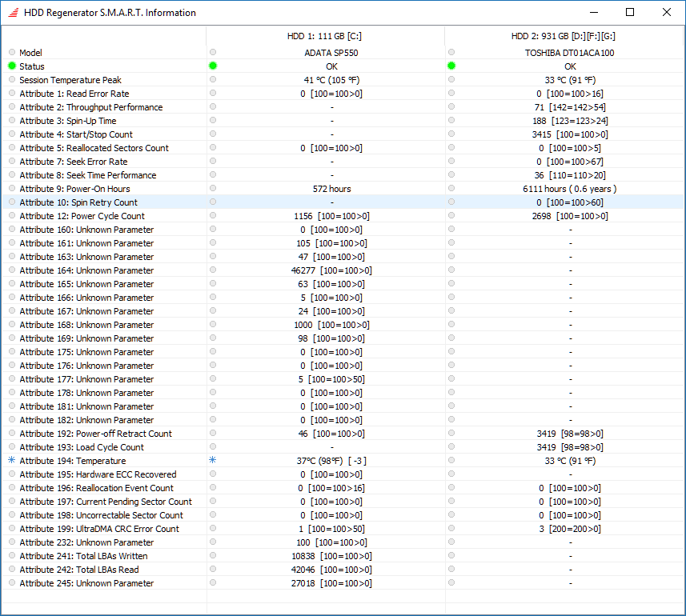
Task: Minimize the HDD Regenerator window
Action: (x=594, y=12)
